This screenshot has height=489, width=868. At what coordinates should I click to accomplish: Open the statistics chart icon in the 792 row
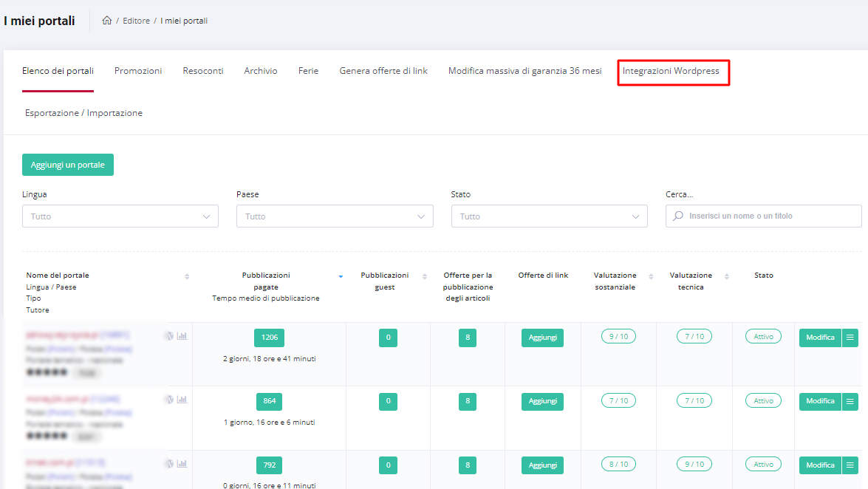(182, 464)
